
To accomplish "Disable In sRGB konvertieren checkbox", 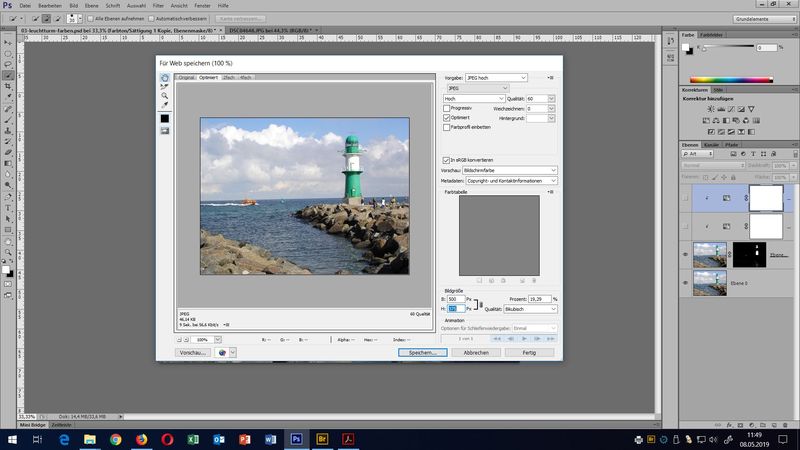I will point(447,160).
